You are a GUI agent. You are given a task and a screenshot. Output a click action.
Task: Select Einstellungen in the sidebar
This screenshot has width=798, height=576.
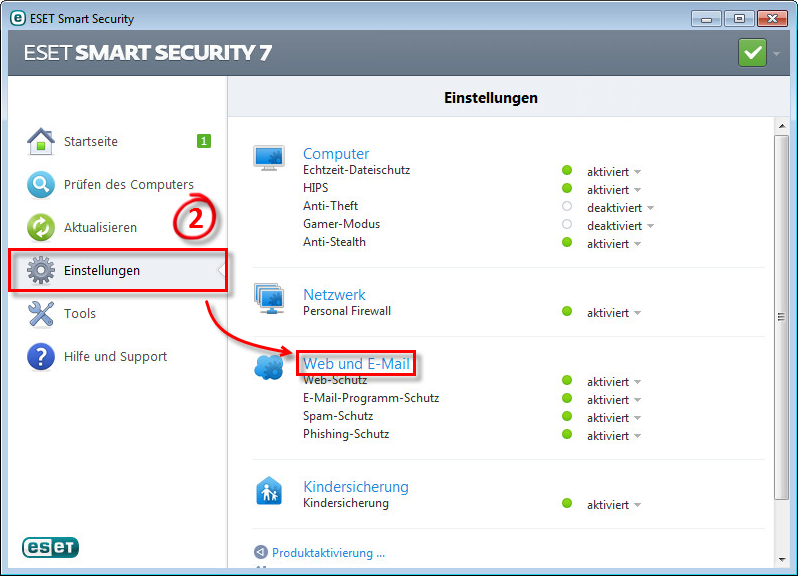[x=101, y=271]
